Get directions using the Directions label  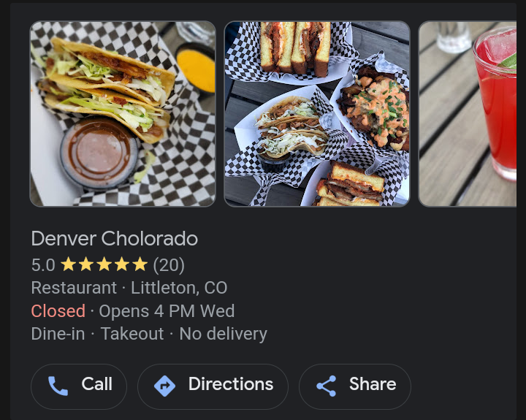tap(231, 383)
